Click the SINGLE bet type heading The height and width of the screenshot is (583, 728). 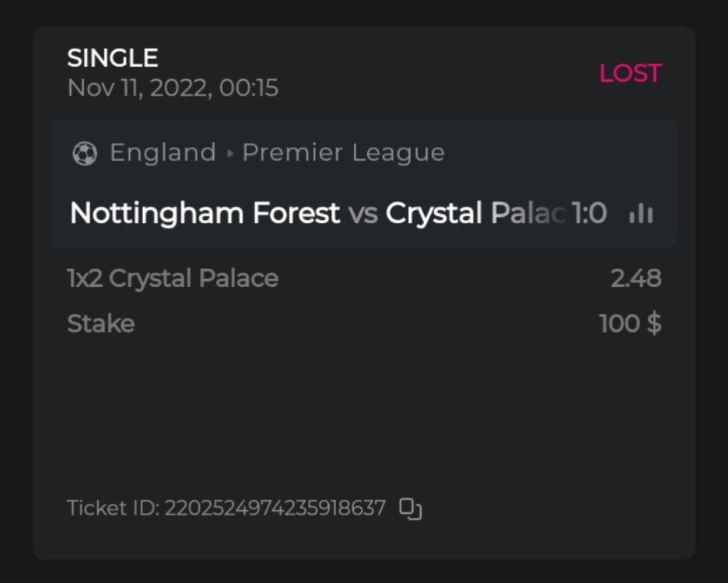tap(113, 58)
